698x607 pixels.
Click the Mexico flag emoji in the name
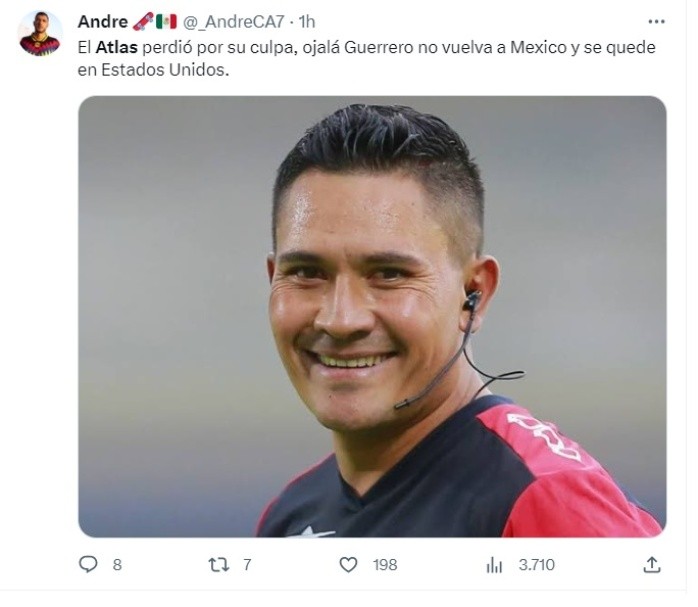(x=166, y=21)
